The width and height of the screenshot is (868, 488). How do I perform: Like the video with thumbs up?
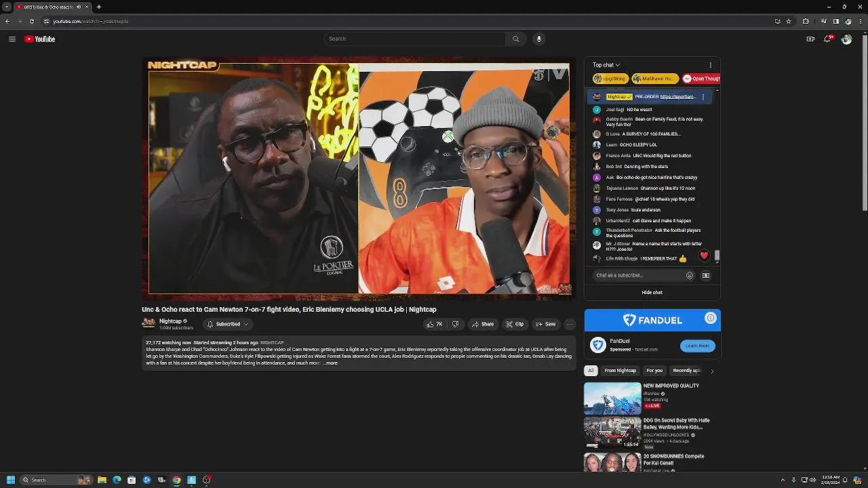tap(434, 324)
